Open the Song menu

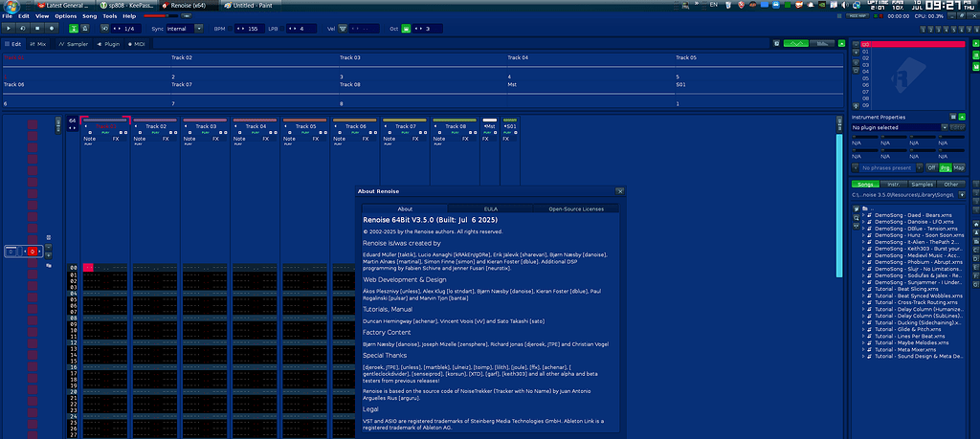[90, 15]
